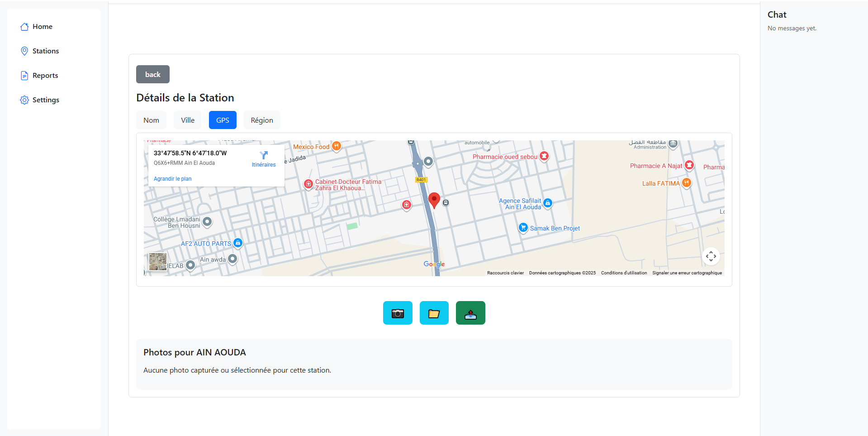Select Stations in the sidebar

pos(45,51)
